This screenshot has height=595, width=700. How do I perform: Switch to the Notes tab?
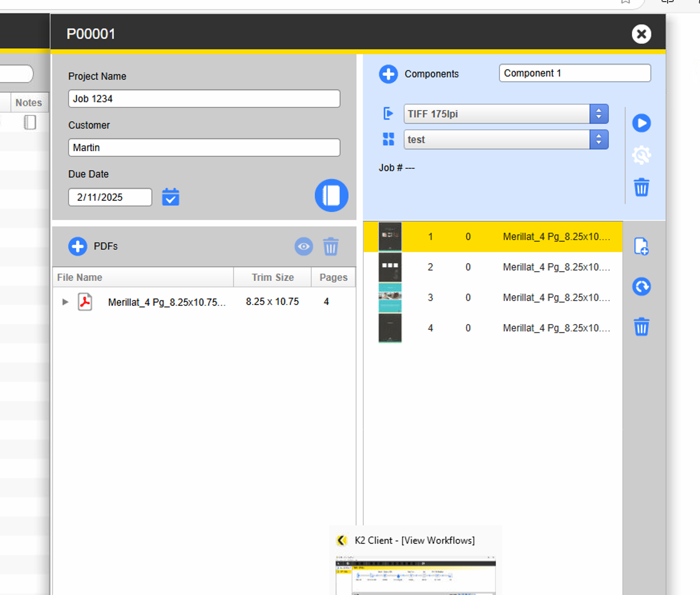pyautogui.click(x=28, y=102)
